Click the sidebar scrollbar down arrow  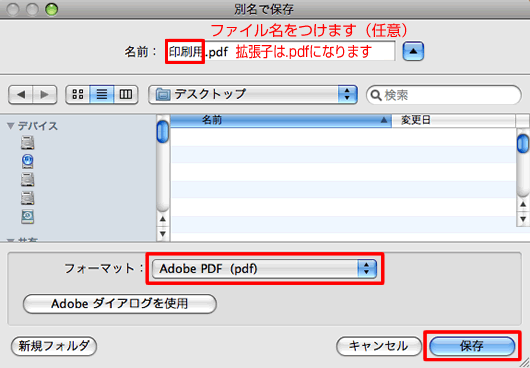[x=163, y=234]
